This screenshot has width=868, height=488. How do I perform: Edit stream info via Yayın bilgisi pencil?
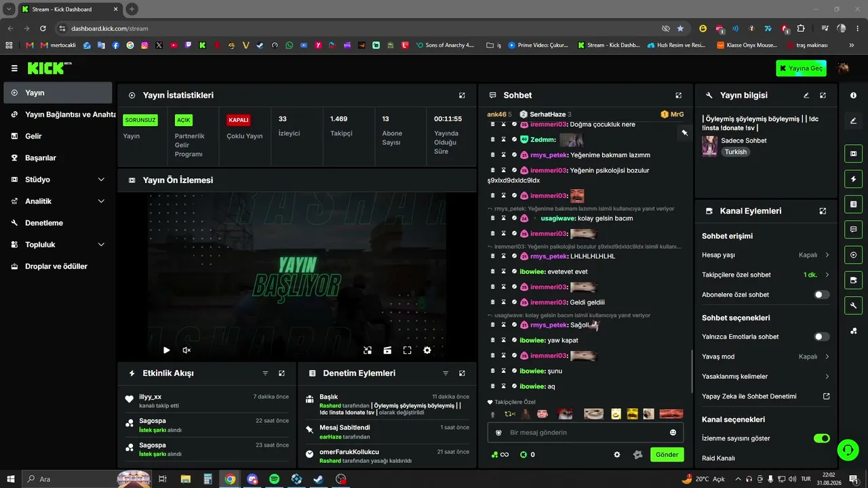806,96
